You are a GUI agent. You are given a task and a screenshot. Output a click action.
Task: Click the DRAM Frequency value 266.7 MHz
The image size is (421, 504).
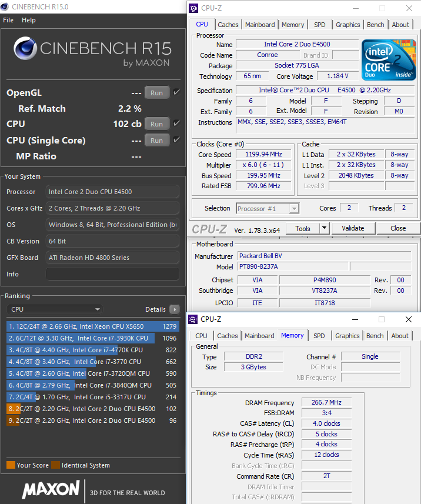tap(326, 402)
